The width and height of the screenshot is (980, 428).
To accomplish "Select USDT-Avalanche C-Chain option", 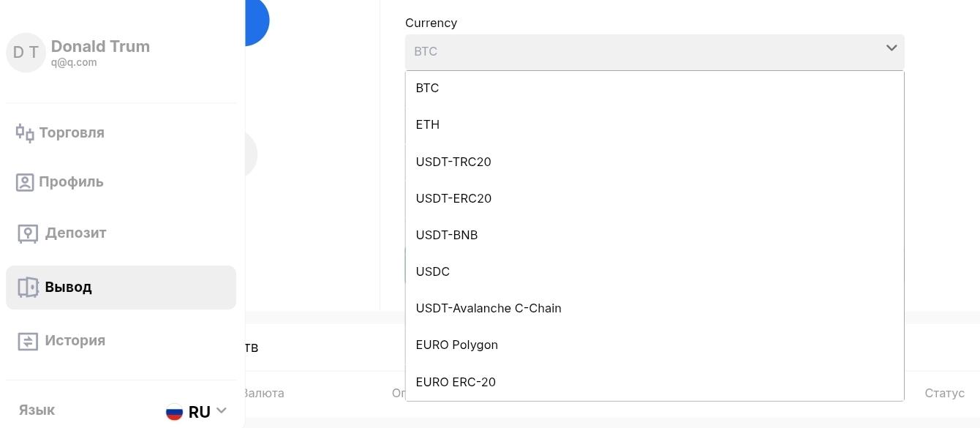I will [655, 308].
